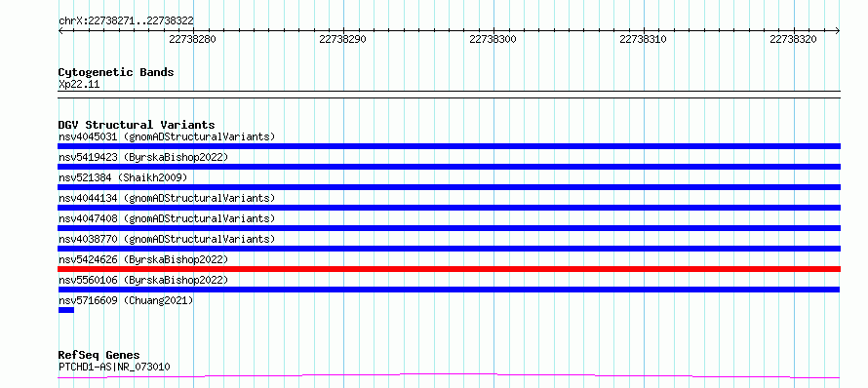Open variant nsv5424626 label

tap(143, 259)
